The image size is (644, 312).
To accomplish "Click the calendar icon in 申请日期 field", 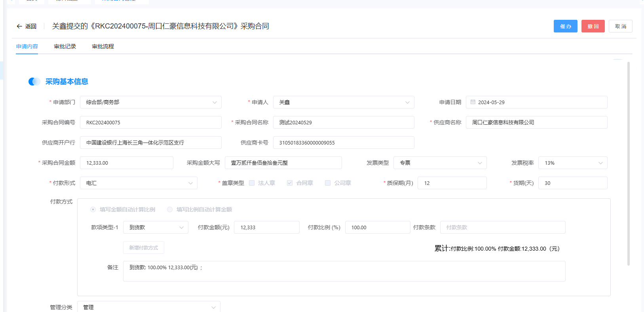I will 473,102.
